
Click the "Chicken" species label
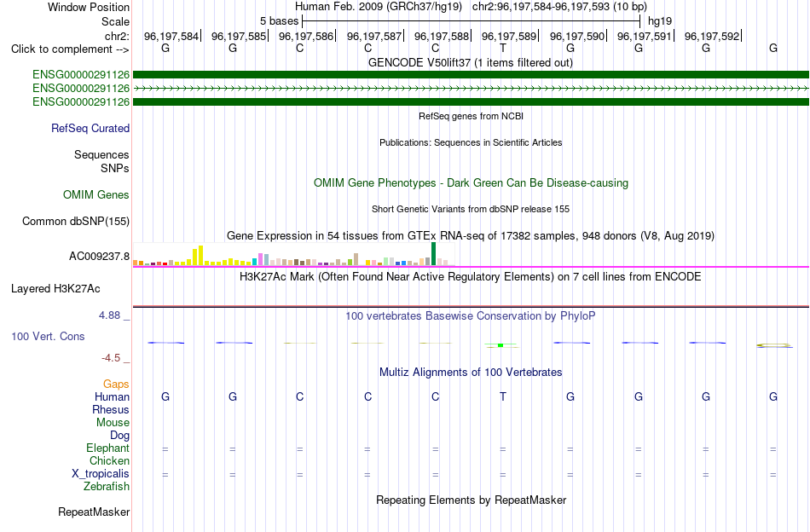(109, 460)
